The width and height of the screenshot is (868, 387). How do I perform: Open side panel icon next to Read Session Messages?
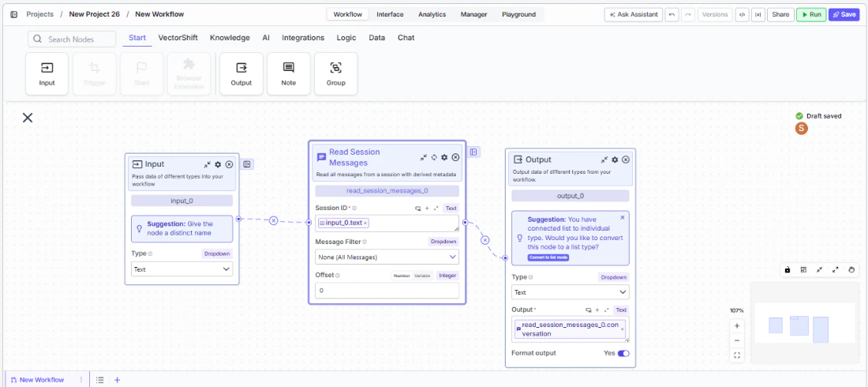coord(474,152)
